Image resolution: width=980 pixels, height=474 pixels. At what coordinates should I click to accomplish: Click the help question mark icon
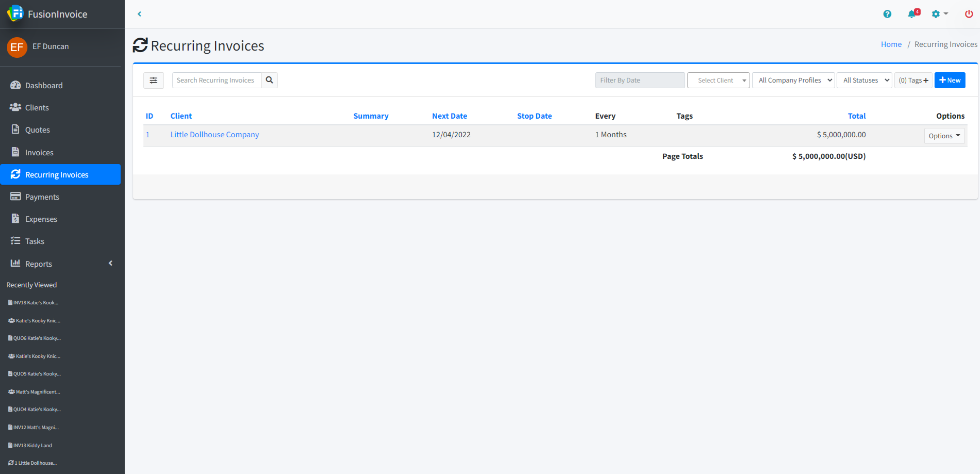pos(887,14)
